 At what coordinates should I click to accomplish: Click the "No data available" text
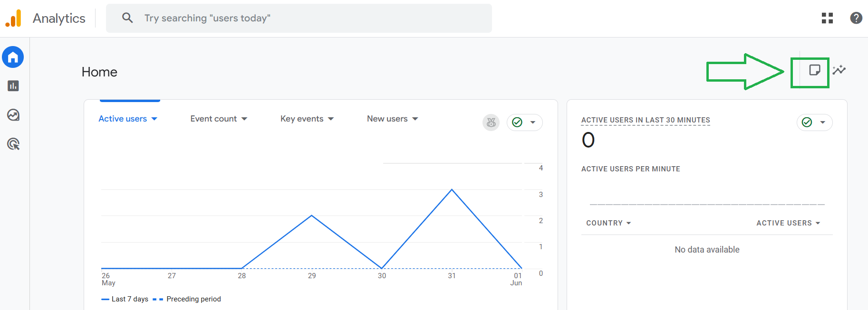coord(707,250)
